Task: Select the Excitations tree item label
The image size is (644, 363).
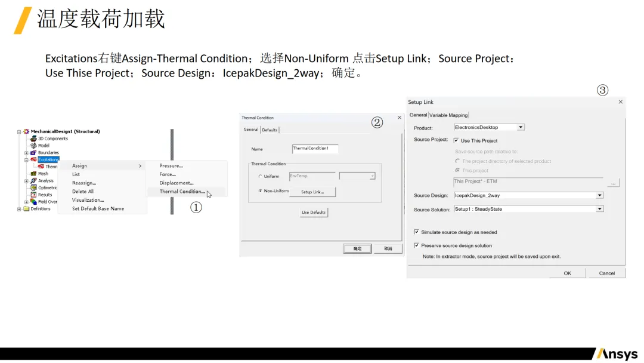Action: (49, 159)
